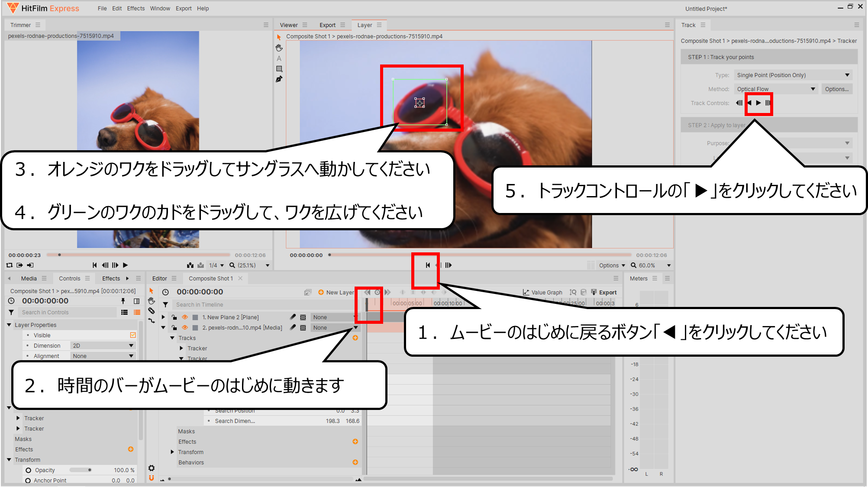Open the Window menu
868x487 pixels.
click(x=160, y=8)
